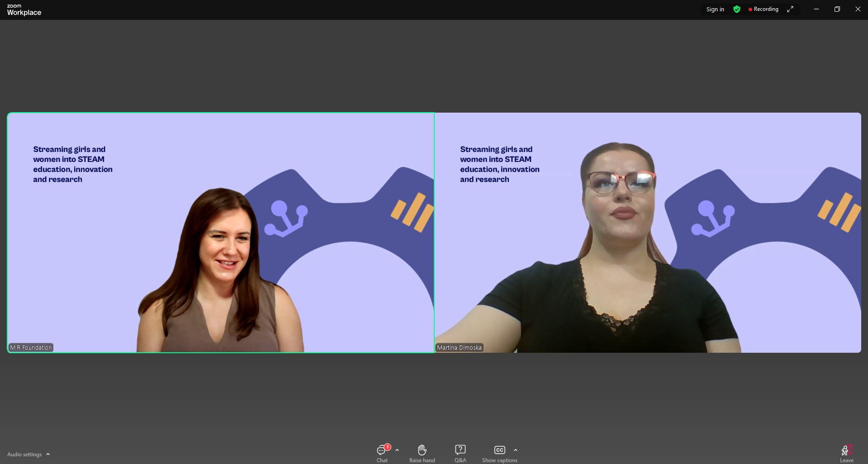The height and width of the screenshot is (464, 868).
Task: Select the Martina Dimoska video tile
Action: tap(648, 232)
